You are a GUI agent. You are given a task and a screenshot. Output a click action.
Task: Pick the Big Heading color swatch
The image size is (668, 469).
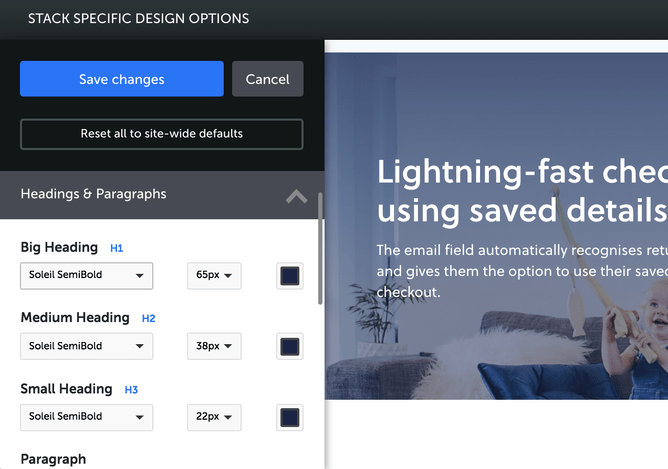289,276
